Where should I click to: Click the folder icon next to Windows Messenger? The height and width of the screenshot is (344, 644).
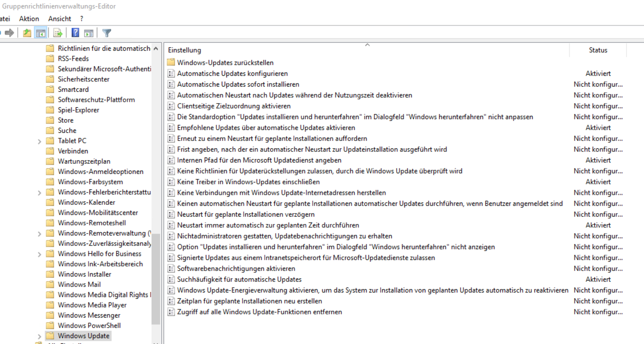coord(50,315)
